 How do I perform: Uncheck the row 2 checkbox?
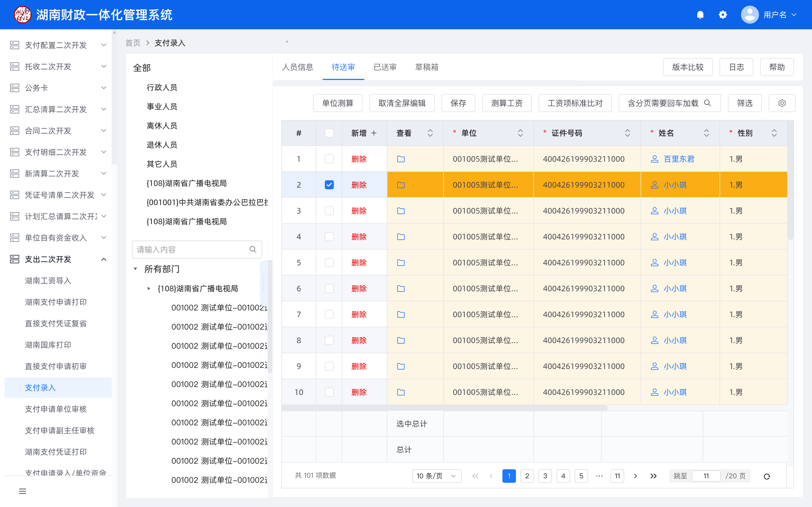pos(329,185)
